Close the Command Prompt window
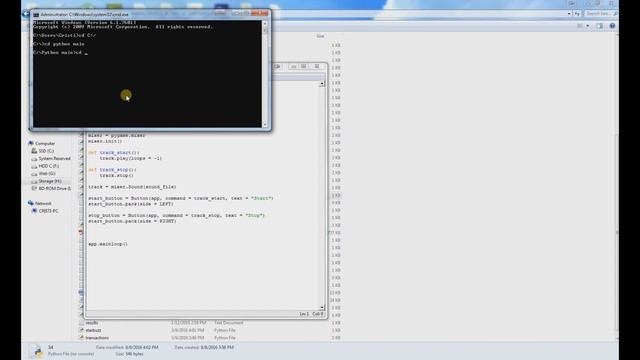 click(259, 13)
